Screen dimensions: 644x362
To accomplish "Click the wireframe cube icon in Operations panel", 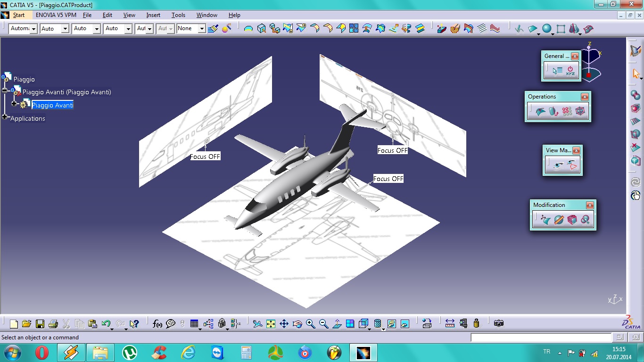I will pyautogui.click(x=580, y=112).
